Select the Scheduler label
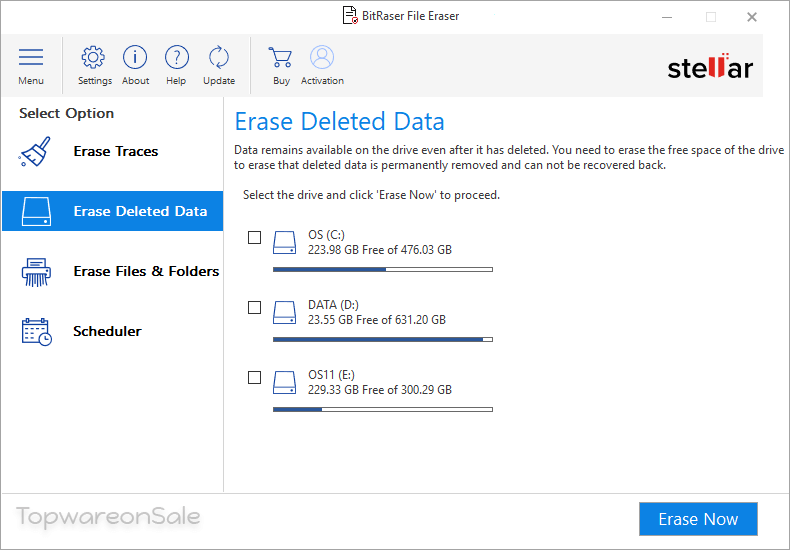The height and width of the screenshot is (550, 790). pos(107,331)
